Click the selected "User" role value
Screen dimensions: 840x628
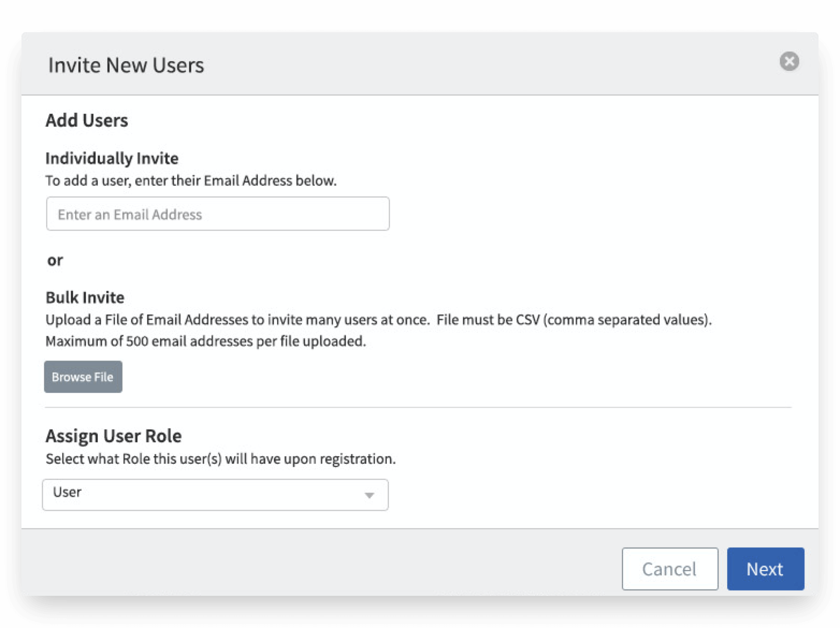click(67, 492)
